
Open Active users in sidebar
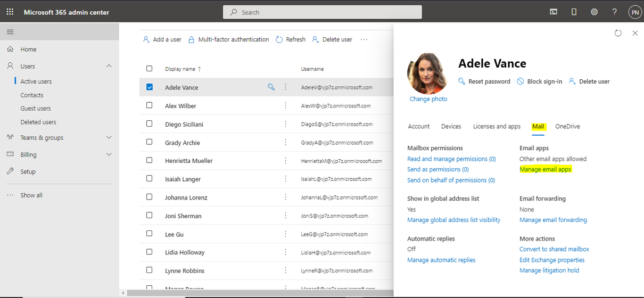point(36,81)
